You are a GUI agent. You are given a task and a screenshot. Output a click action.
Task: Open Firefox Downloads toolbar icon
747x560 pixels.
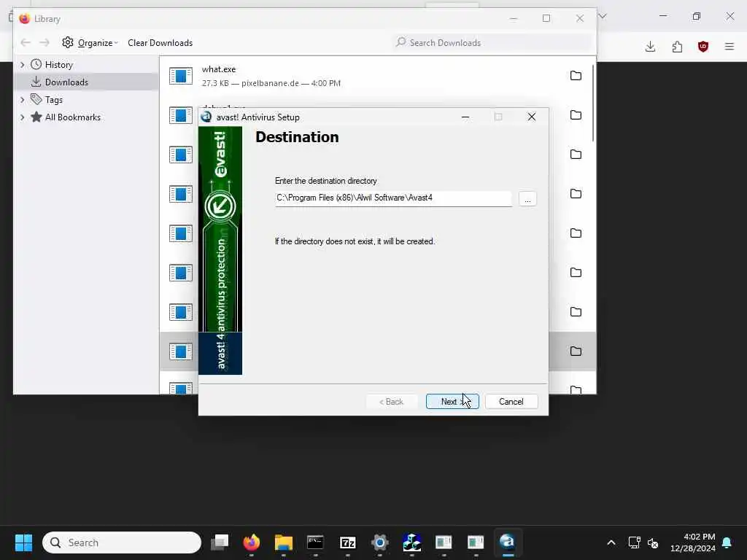[x=650, y=46]
